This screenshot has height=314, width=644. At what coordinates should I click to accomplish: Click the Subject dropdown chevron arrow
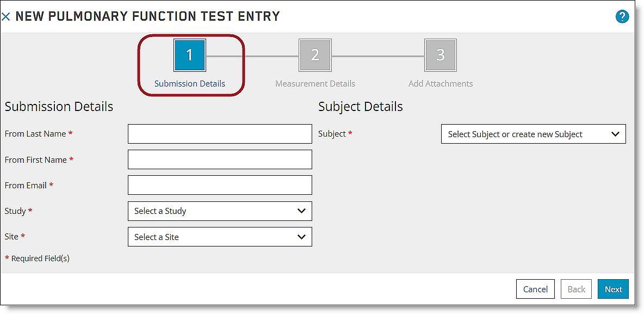[x=615, y=134]
